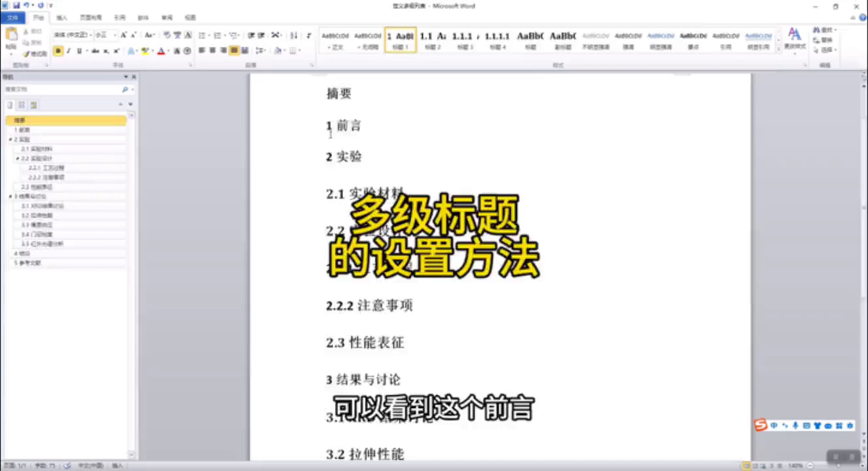Collapse the '2 实验' heading in navigation
Viewport: 868px width, 471px height.
pyautogui.click(x=10, y=139)
